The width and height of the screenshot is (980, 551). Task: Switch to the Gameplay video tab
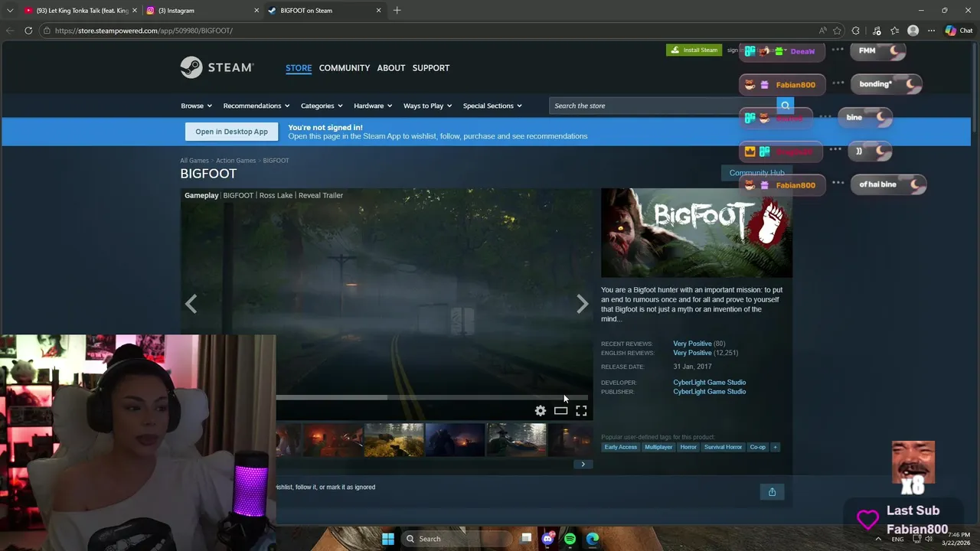point(201,195)
